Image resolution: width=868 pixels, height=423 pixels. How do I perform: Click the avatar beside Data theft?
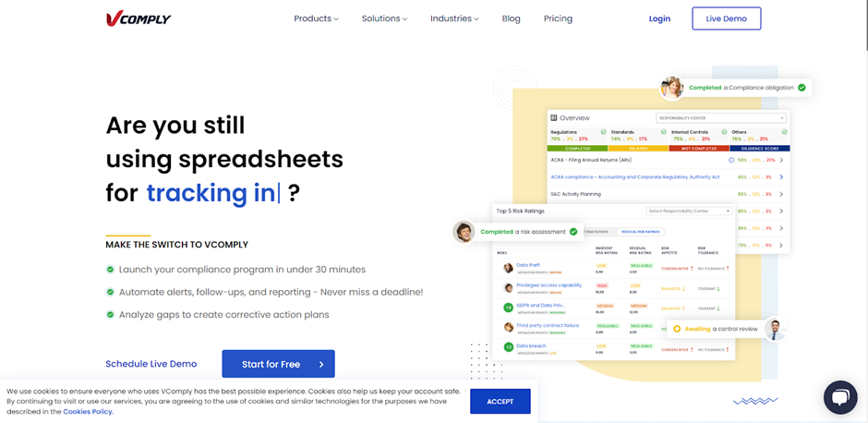pyautogui.click(x=508, y=268)
